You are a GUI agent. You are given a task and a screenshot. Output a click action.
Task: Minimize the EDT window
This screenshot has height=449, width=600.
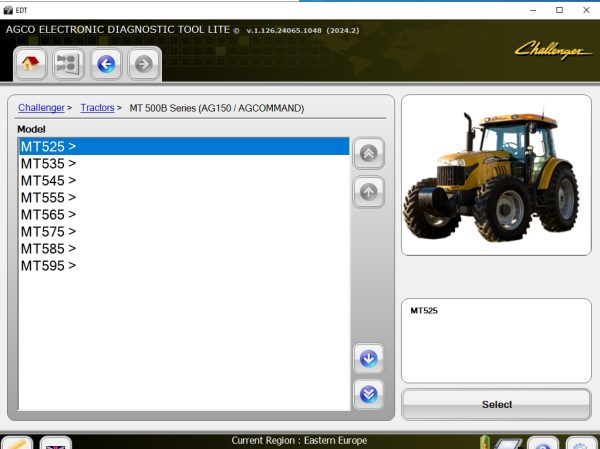[x=533, y=10]
